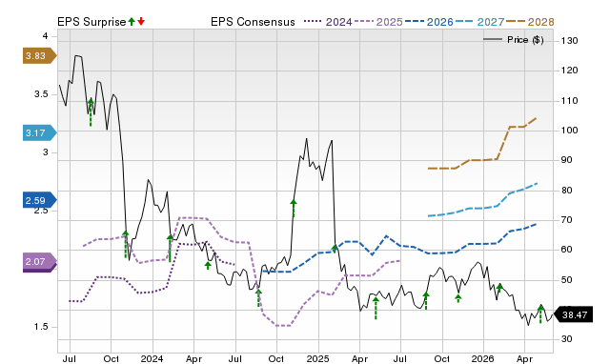Select the EPS Consensus legend label

[x=253, y=22]
